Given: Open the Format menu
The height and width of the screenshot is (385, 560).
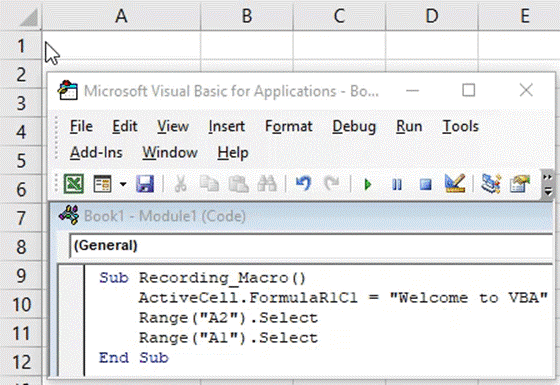Looking at the screenshot, I should coord(289,126).
